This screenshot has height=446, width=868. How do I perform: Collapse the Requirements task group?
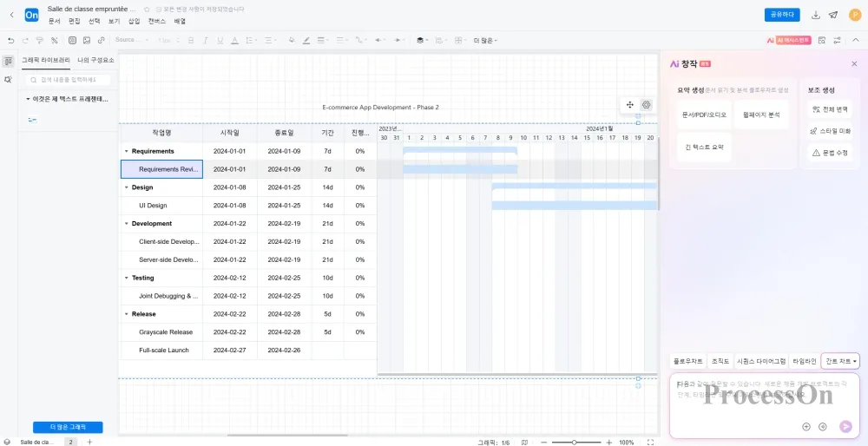pyautogui.click(x=126, y=151)
